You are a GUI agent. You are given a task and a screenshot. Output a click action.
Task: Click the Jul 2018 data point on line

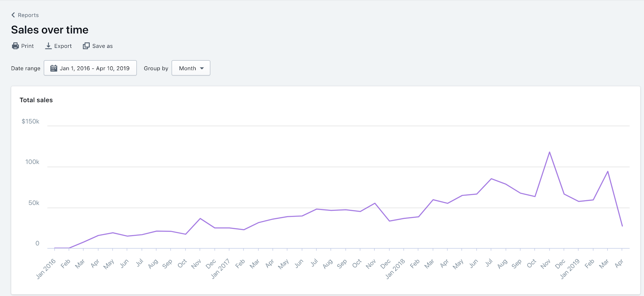coord(491,179)
